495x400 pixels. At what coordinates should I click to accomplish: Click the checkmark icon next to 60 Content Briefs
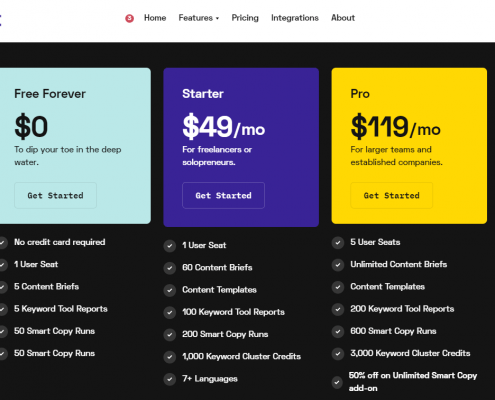coord(170,268)
